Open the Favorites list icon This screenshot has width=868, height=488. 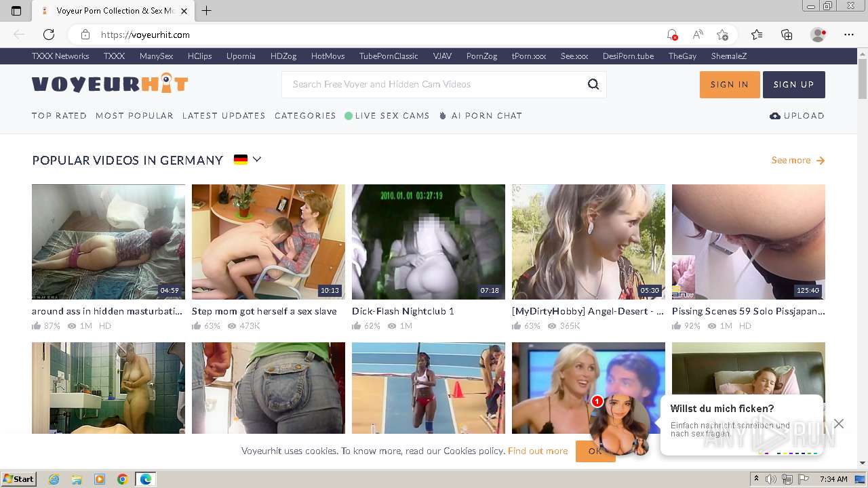tap(757, 35)
